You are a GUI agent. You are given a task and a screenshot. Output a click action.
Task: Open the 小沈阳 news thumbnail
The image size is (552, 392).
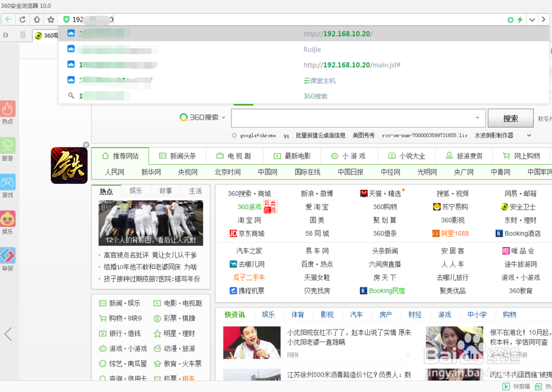(x=252, y=343)
